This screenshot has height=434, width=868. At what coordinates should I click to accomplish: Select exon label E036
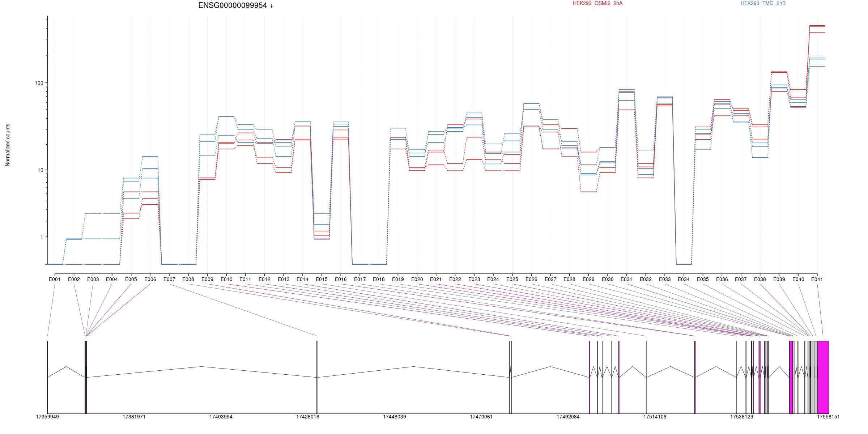click(722, 280)
